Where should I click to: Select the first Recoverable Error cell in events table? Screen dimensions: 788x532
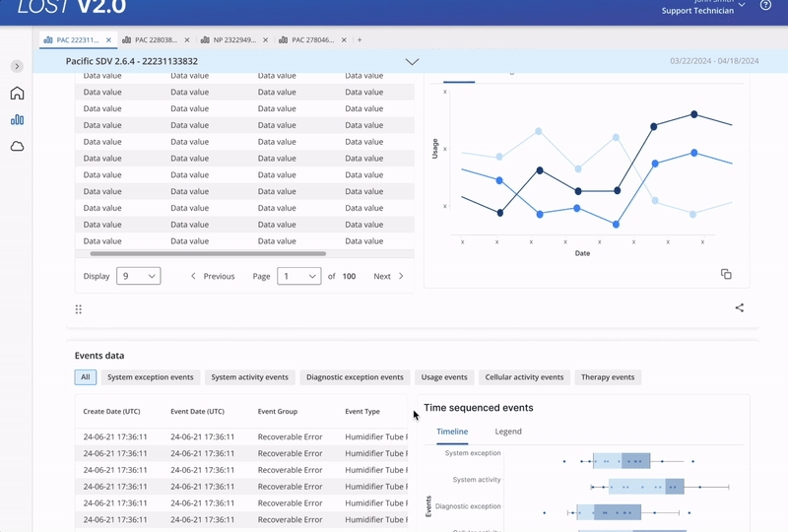pos(290,437)
